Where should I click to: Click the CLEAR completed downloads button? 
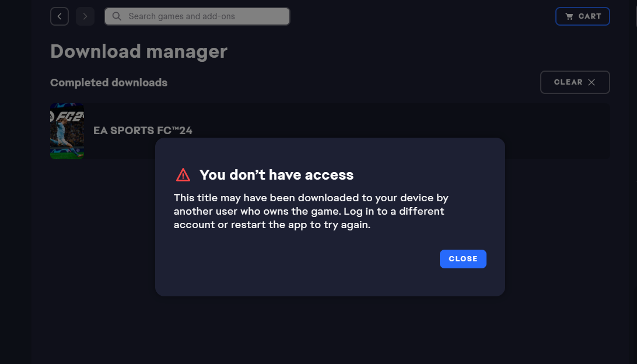575,82
